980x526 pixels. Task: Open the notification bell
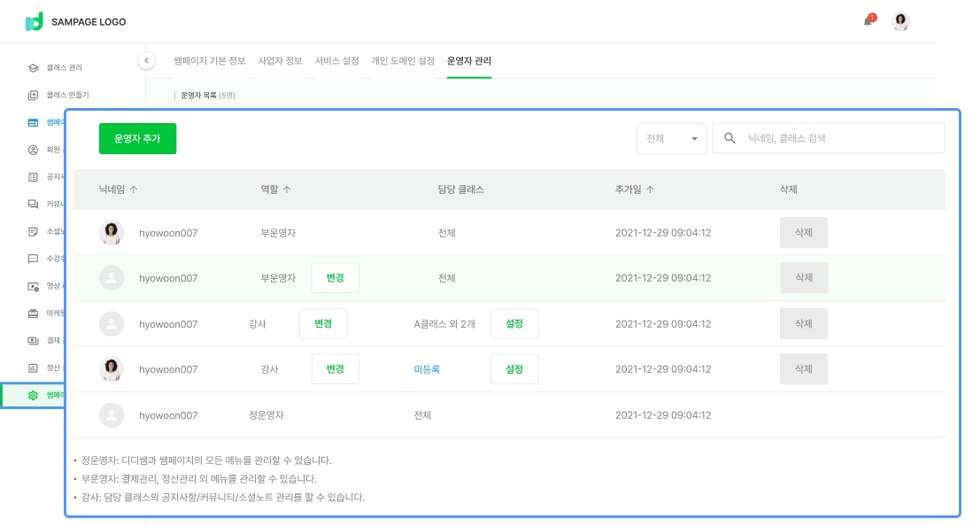(x=868, y=21)
